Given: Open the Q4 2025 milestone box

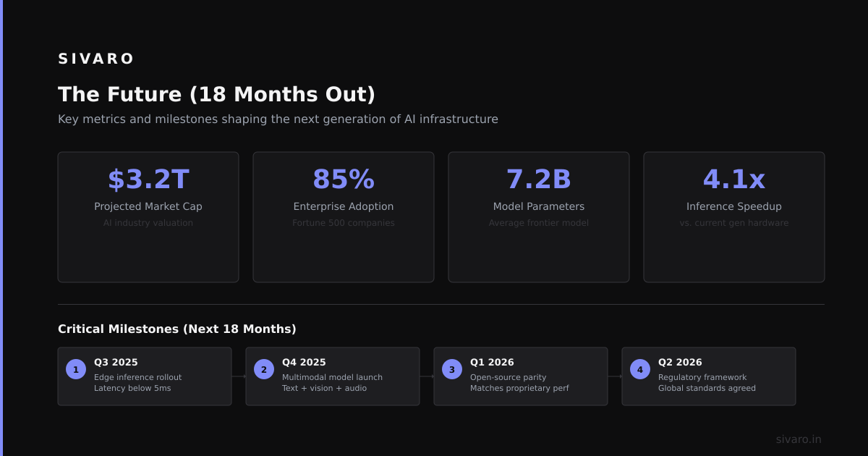Looking at the screenshot, I should (333, 376).
